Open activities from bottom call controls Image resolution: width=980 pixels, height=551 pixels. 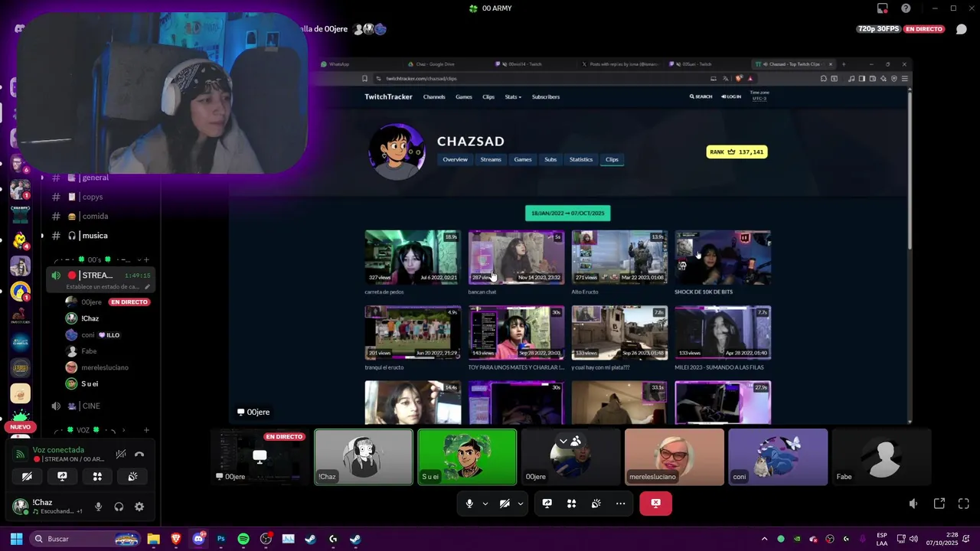coord(571,504)
